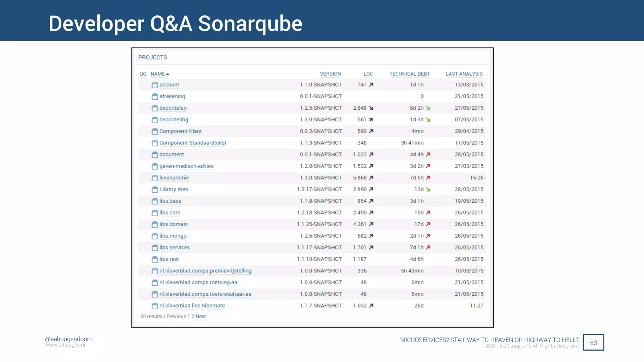Click the project icon next to levenpremie

tap(155, 178)
